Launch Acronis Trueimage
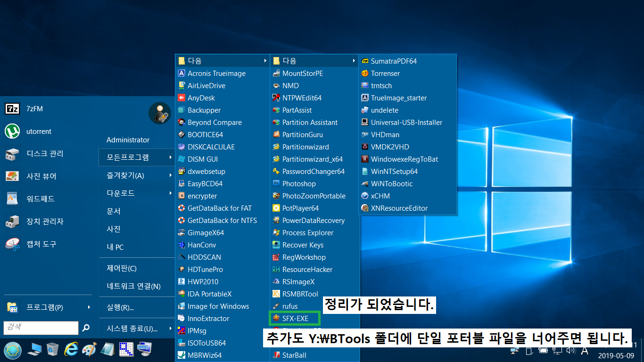Screen dimensions: 644x362 coord(222,74)
